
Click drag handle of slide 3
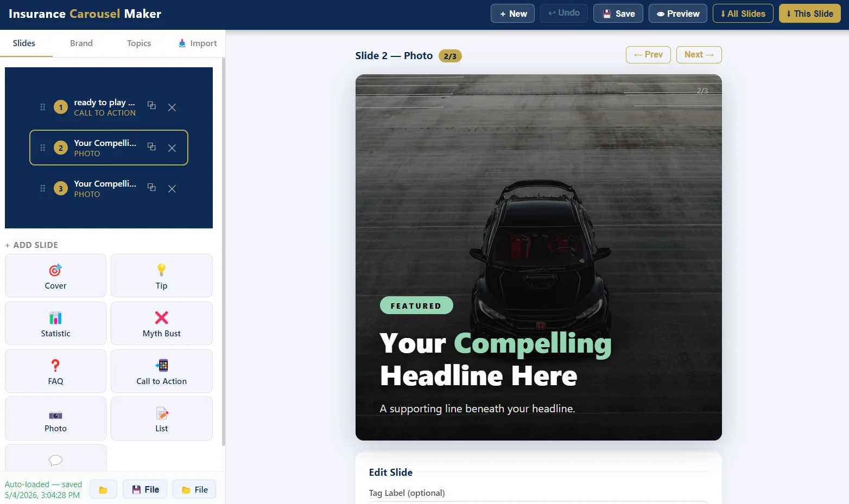42,188
